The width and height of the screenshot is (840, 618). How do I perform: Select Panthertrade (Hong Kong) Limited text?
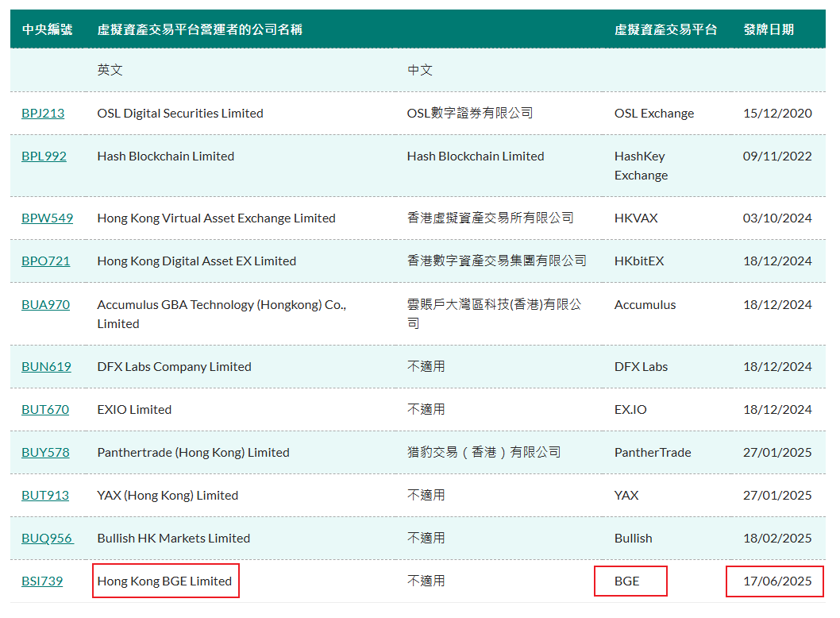pyautogui.click(x=194, y=452)
